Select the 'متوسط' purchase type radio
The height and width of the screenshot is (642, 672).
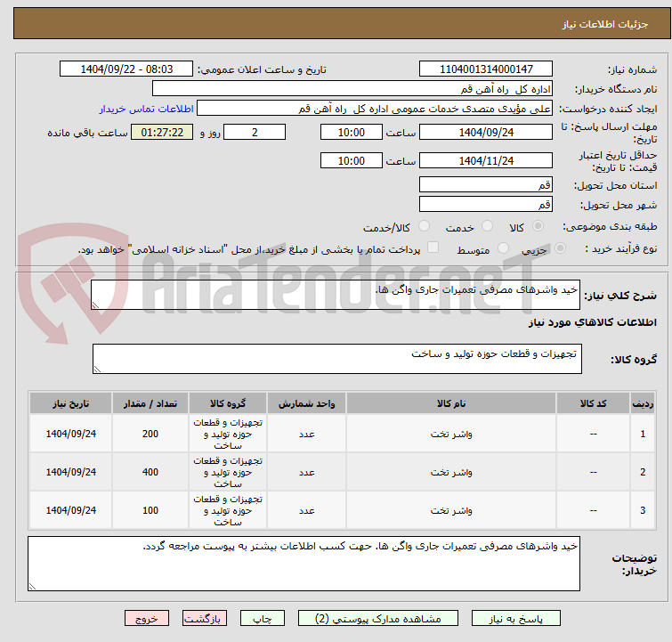[x=504, y=249]
